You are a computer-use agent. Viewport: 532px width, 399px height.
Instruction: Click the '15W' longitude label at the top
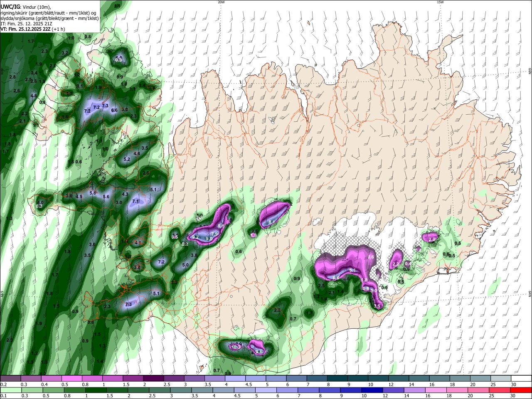pos(440,2)
